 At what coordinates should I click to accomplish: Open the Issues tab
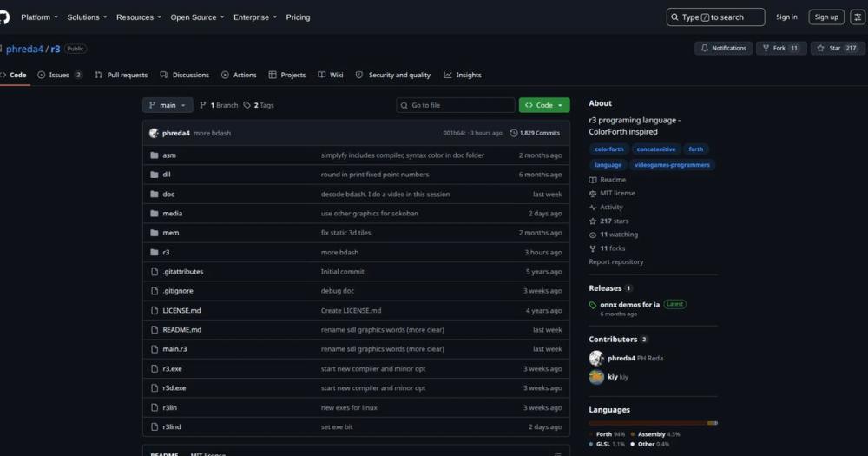coord(59,75)
